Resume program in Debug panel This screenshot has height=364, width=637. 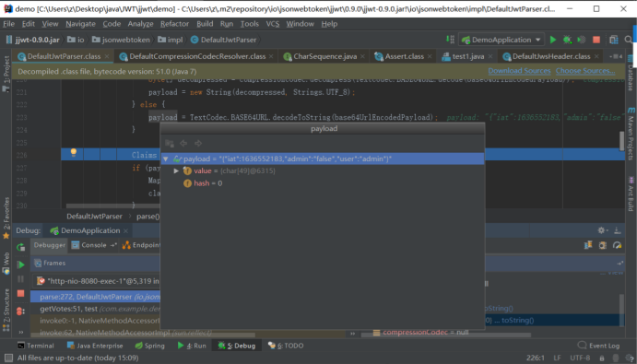click(20, 264)
